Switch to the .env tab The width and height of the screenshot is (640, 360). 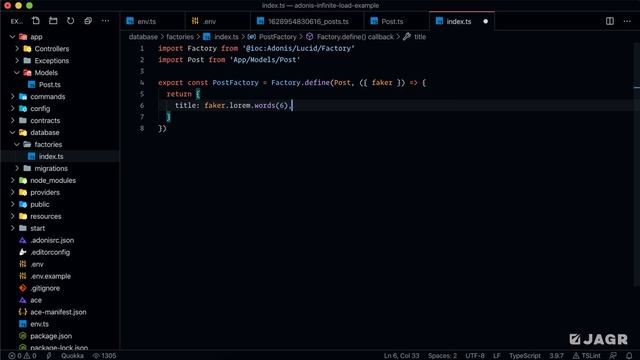tap(218, 22)
